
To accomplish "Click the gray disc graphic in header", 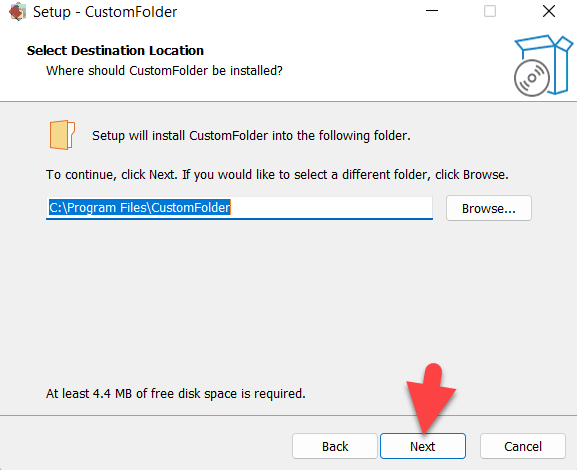I will point(531,78).
